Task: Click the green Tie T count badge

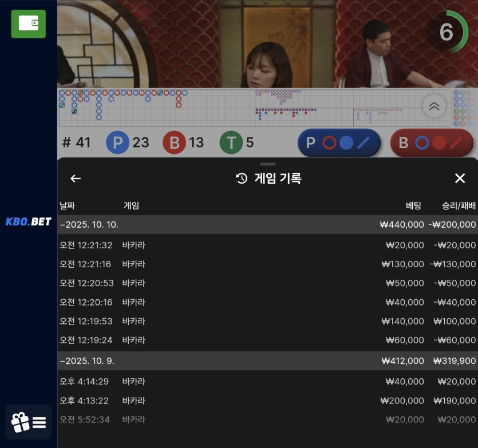Action: click(231, 142)
